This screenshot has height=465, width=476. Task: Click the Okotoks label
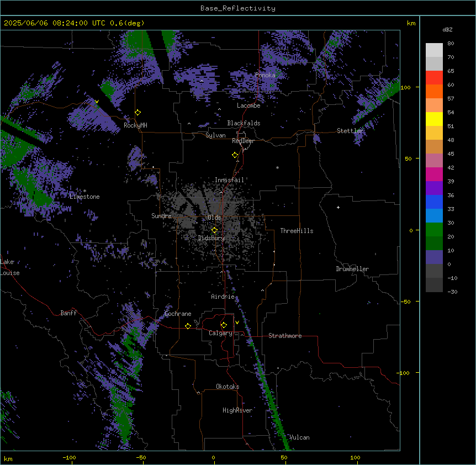pos(228,387)
